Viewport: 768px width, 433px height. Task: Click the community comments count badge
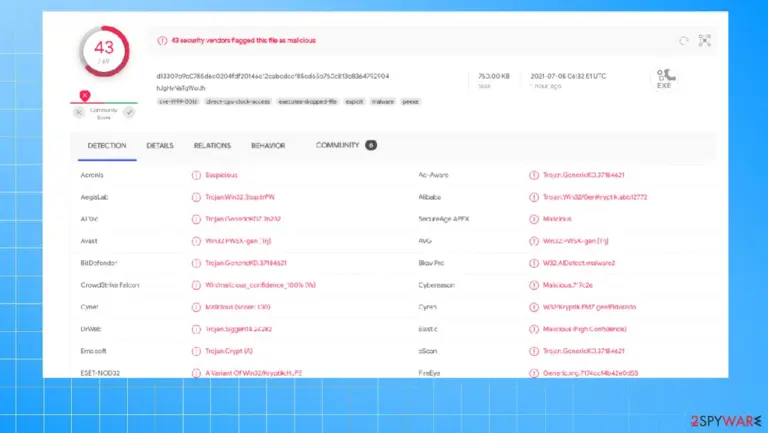click(371, 145)
